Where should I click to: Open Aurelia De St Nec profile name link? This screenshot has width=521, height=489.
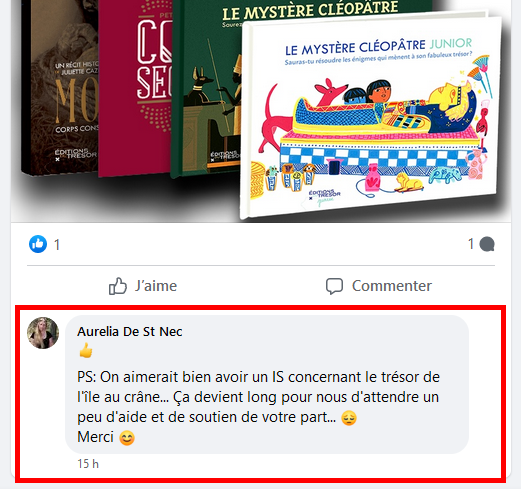[x=130, y=332]
